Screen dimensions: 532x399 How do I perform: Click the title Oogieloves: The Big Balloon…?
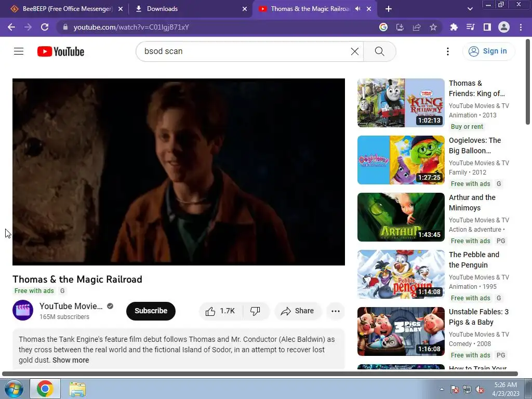point(475,145)
